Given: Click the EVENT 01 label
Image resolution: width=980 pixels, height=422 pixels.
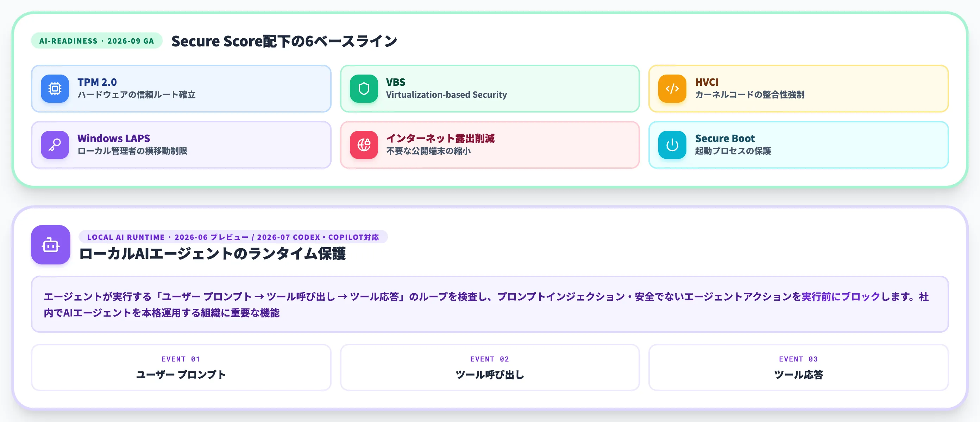Looking at the screenshot, I should [181, 359].
